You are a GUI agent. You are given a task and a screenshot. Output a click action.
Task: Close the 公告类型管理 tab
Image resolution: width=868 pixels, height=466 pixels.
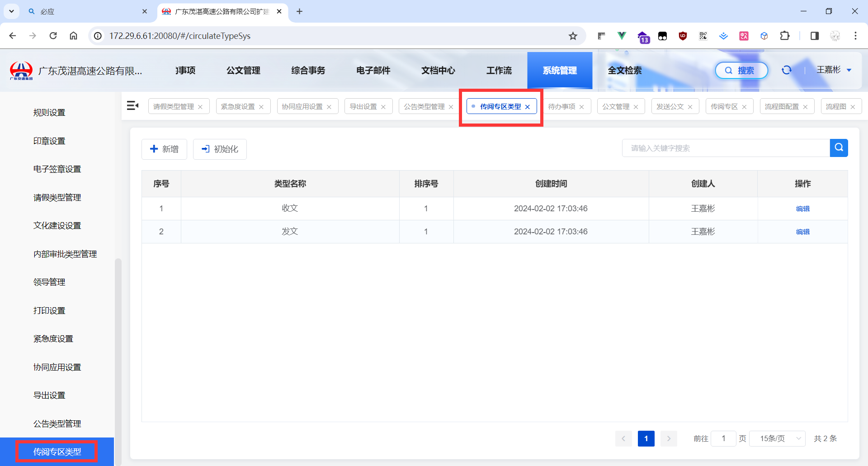pos(451,107)
